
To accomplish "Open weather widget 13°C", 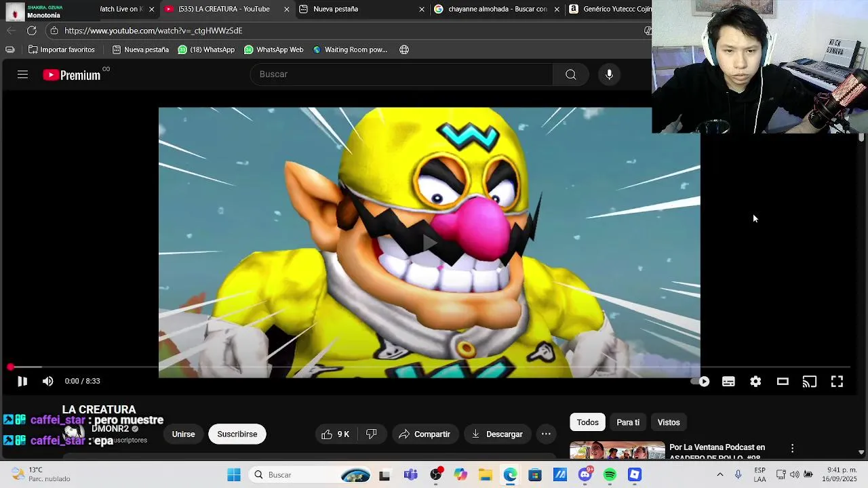I will pos(41,474).
